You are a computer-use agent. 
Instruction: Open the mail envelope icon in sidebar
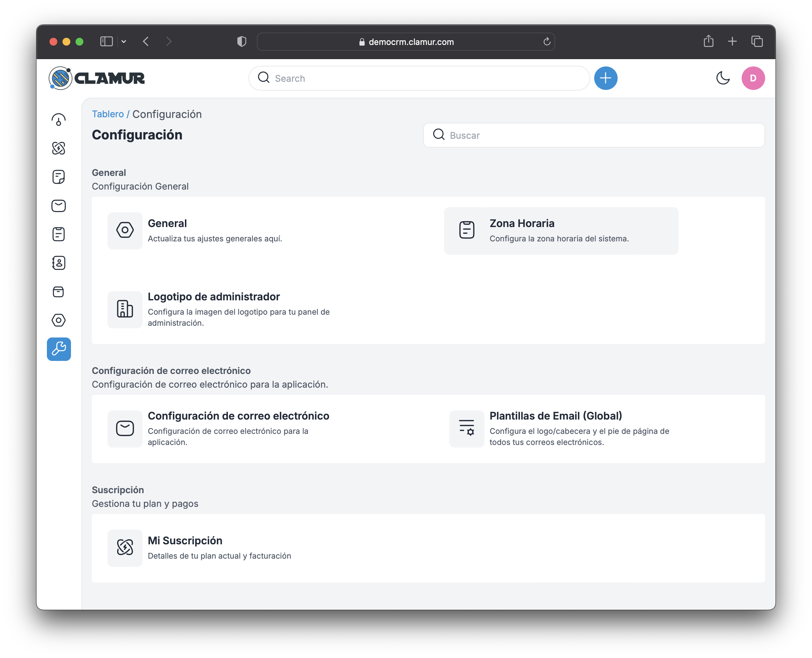pyautogui.click(x=58, y=206)
